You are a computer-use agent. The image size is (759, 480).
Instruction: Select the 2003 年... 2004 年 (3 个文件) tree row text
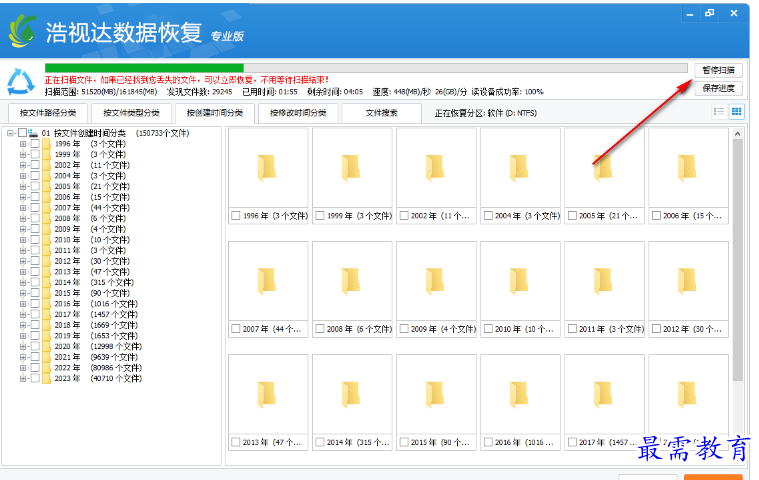tap(90, 176)
